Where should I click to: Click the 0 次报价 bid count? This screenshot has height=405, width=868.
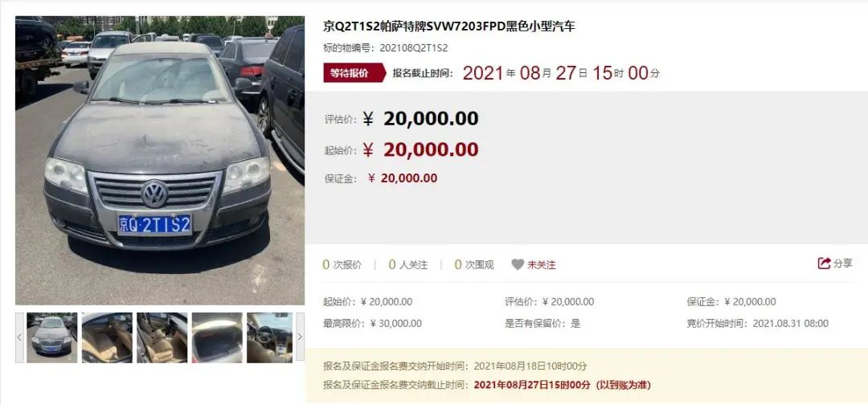click(342, 265)
